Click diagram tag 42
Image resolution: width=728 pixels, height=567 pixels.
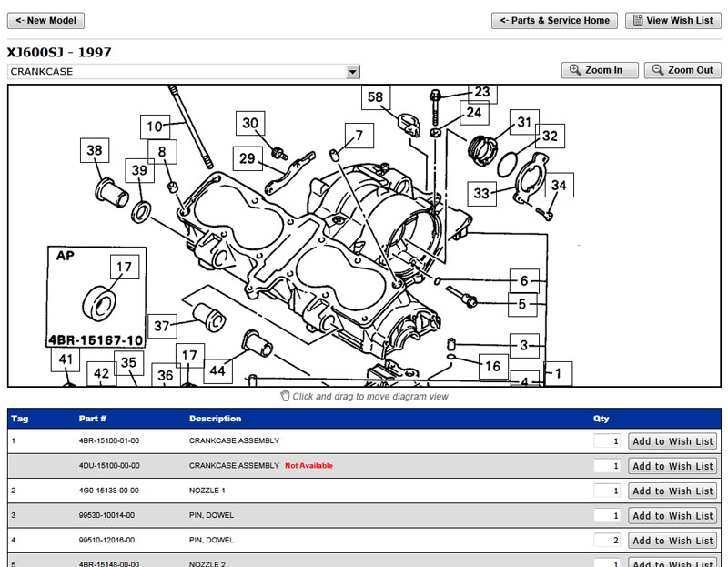(x=102, y=373)
